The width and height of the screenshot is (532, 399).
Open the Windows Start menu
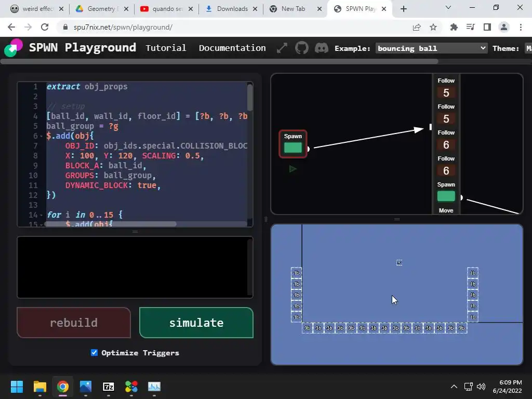(x=17, y=387)
